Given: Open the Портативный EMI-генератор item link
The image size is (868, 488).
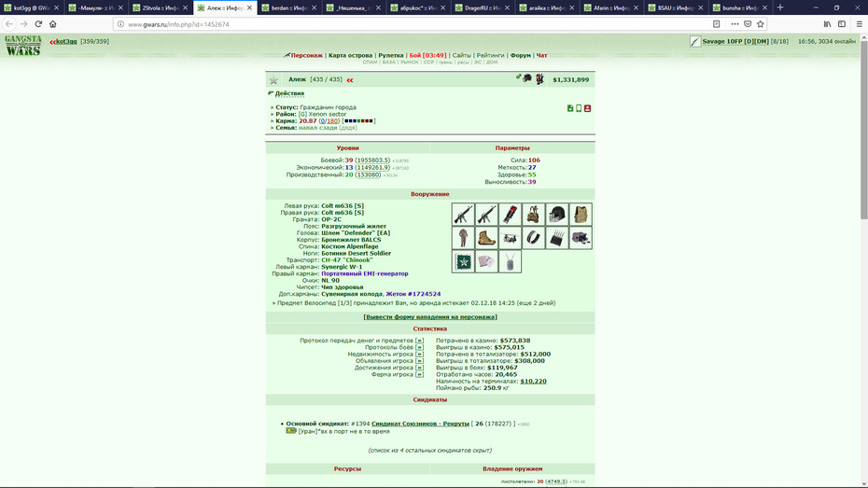Looking at the screenshot, I should click(365, 273).
